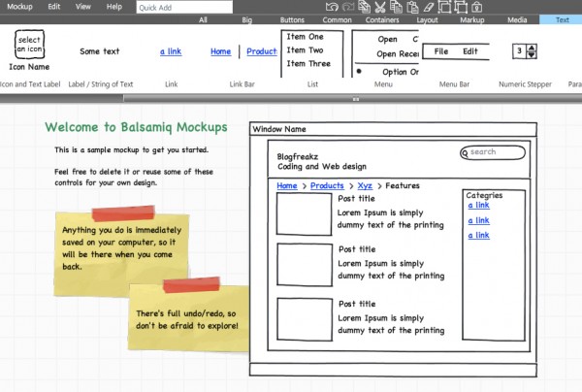Click the Duplicate selection toolbar icon

364,7
